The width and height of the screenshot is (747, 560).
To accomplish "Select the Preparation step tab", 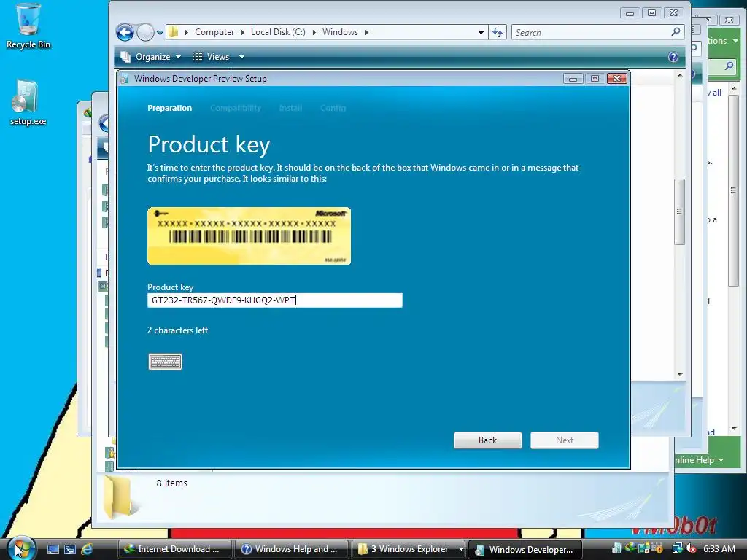I will pos(169,108).
